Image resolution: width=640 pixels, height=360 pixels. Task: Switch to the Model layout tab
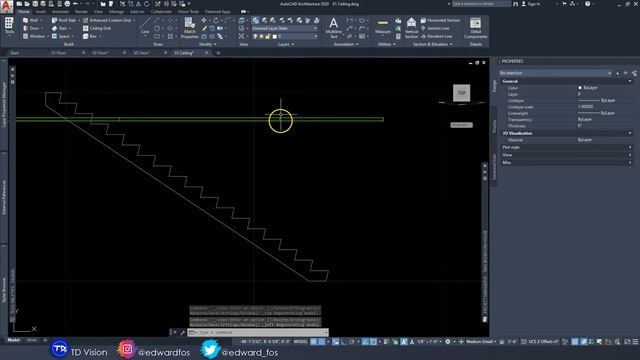(13, 340)
